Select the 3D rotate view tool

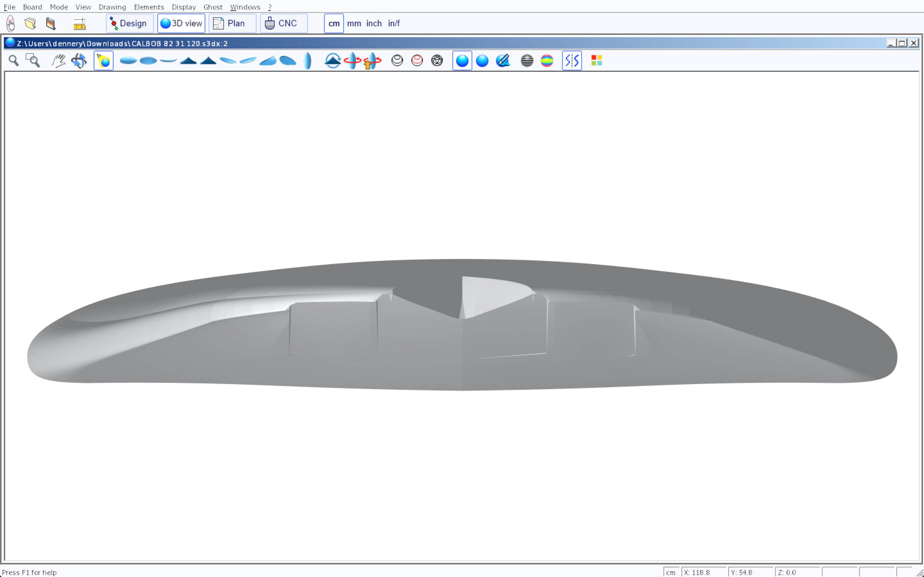coord(79,61)
